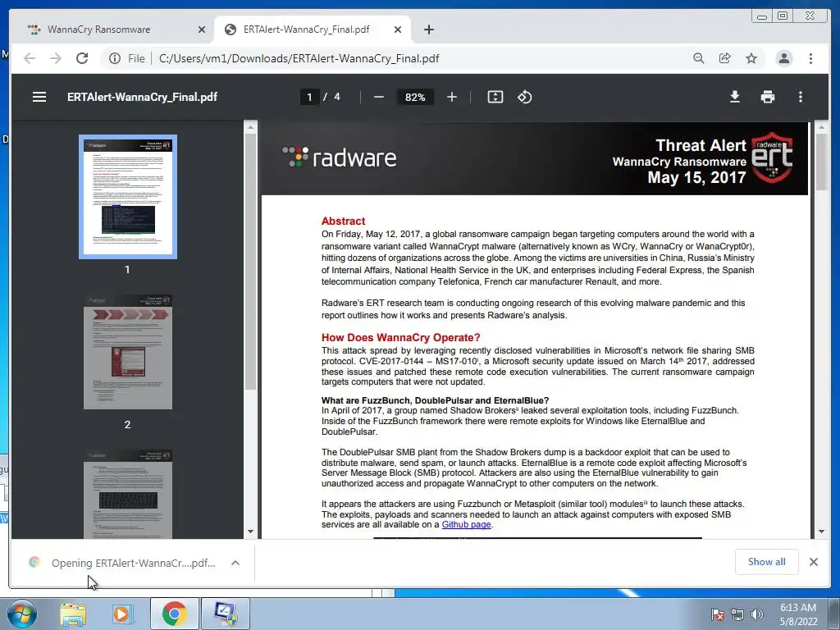This screenshot has height=630, width=840.
Task: Select the ERTAlert-WannaCry_Final.pdf tab
Action: pos(311,30)
